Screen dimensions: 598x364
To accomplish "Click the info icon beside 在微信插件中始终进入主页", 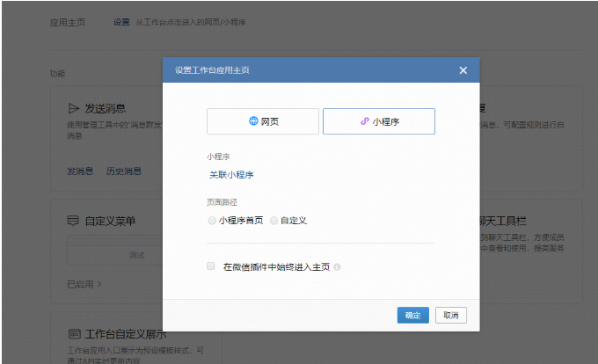I will click(337, 266).
